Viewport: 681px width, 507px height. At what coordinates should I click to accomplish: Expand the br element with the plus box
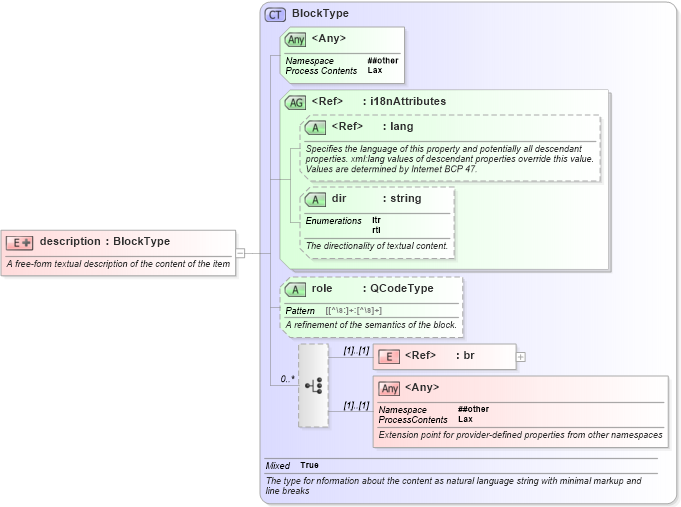tap(521, 357)
